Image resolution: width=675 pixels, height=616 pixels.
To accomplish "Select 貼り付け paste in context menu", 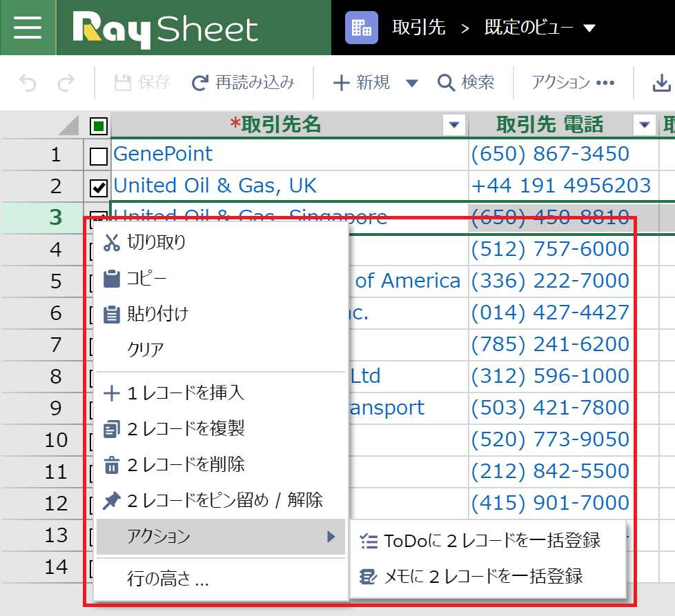I will 220,314.
